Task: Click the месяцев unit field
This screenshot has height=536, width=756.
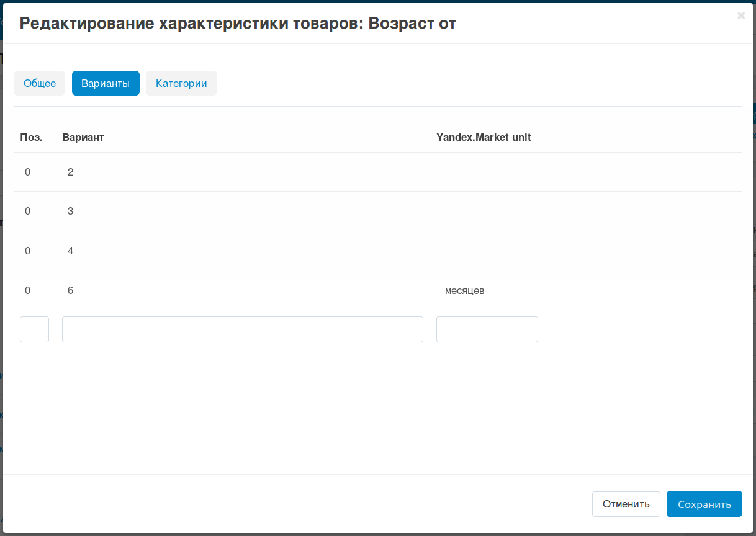Action: [x=465, y=290]
